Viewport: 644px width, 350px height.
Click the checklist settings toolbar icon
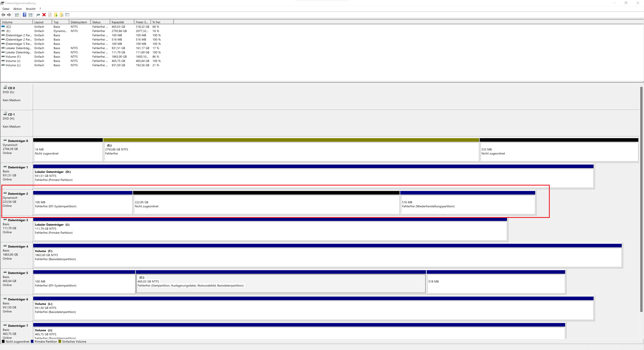pyautogui.click(x=67, y=15)
